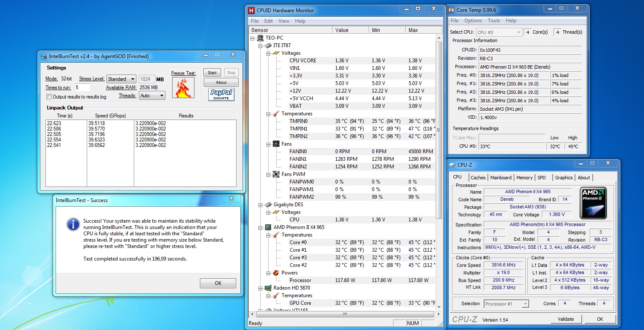The image size is (644, 330).
Task: Click the Validate button in CPU-Z
Action: [x=566, y=319]
